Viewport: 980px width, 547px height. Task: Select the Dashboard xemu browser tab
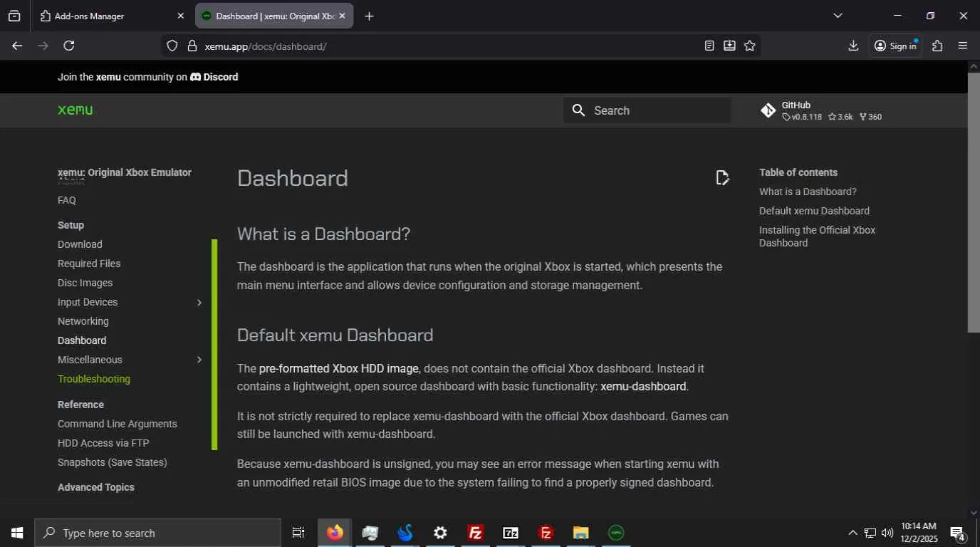[274, 16]
